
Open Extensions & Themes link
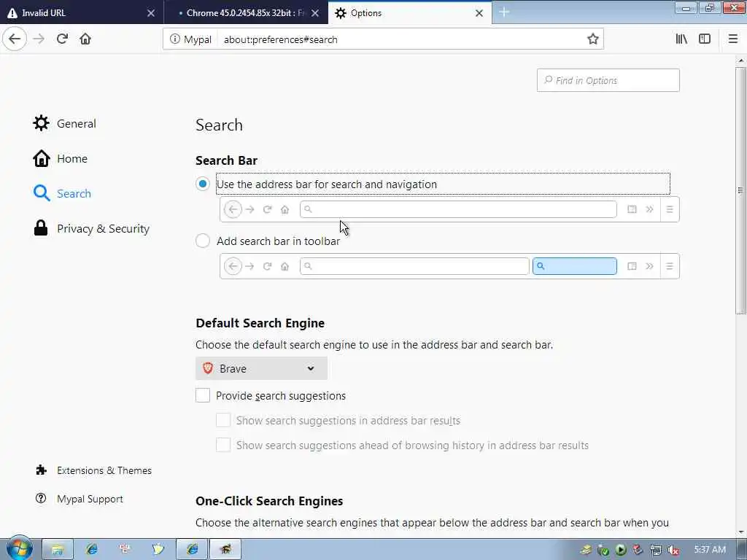click(x=94, y=470)
